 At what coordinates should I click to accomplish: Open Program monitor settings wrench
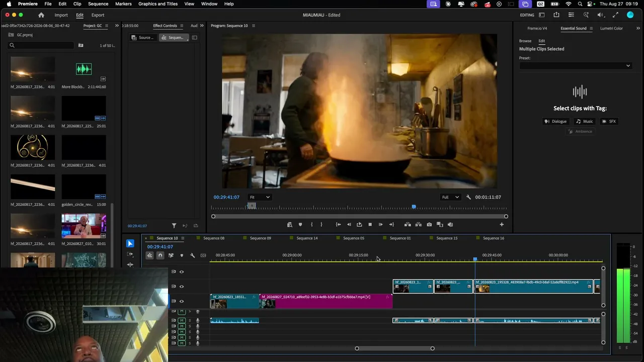[468, 197]
